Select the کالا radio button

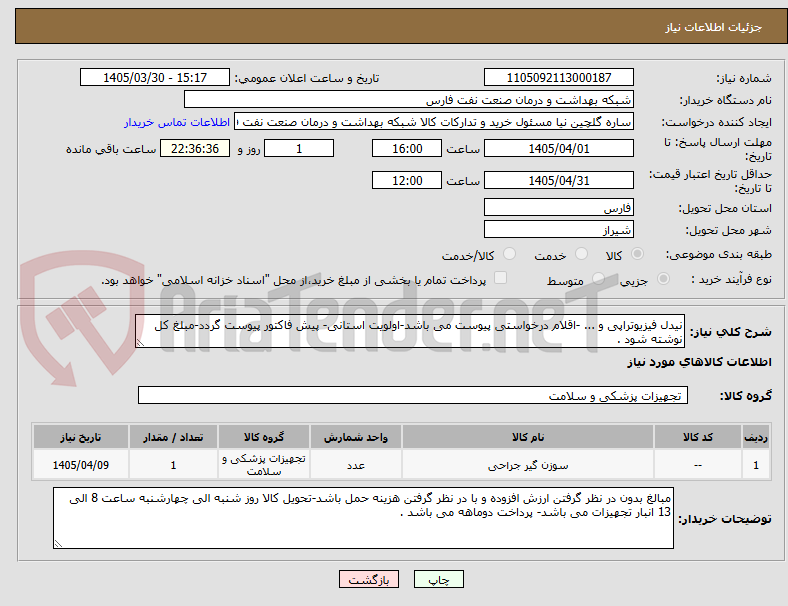pos(637,254)
